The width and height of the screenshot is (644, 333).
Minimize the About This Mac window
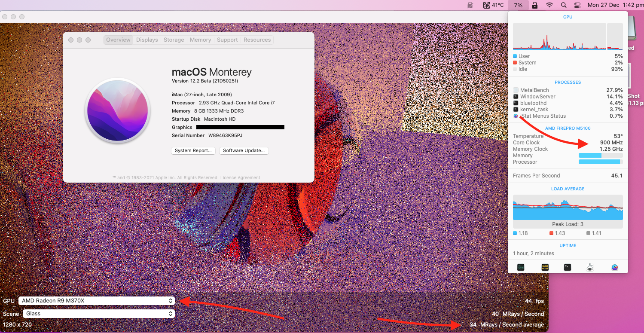(79, 40)
